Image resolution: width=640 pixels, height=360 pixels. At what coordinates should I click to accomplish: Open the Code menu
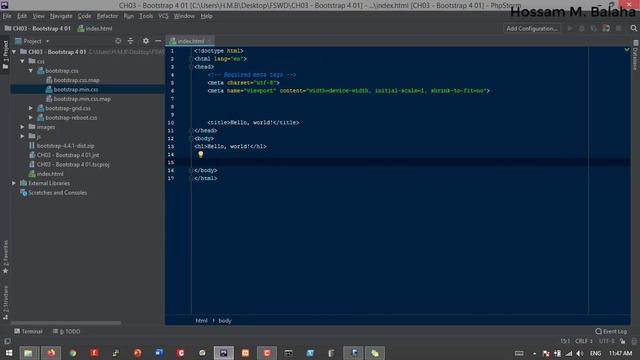coord(84,16)
